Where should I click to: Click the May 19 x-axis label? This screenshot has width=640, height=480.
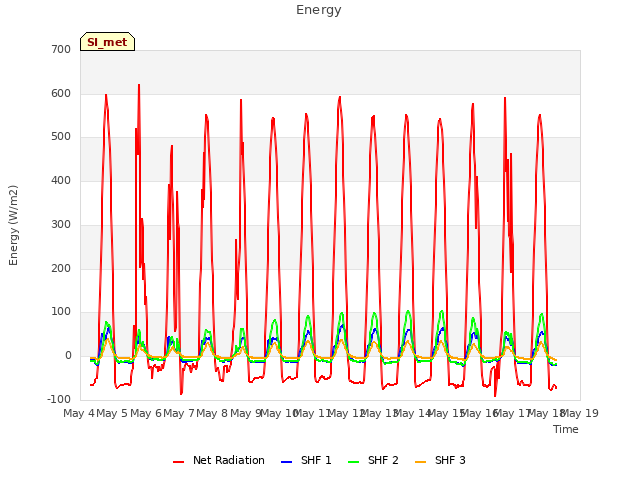581,413
